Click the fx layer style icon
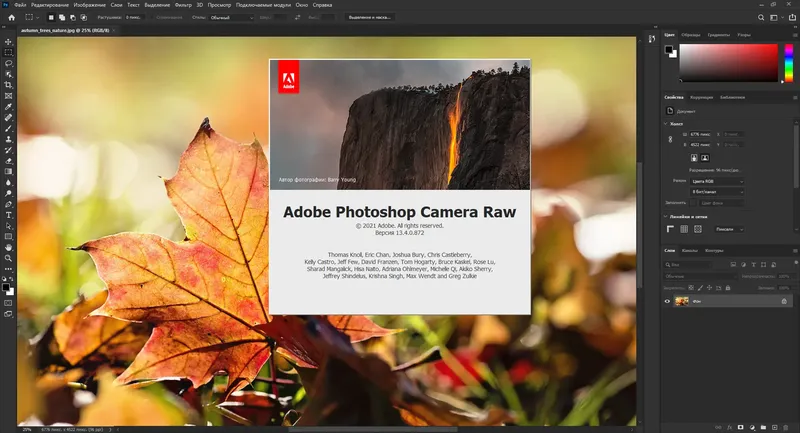The height and width of the screenshot is (433, 800). click(x=730, y=427)
